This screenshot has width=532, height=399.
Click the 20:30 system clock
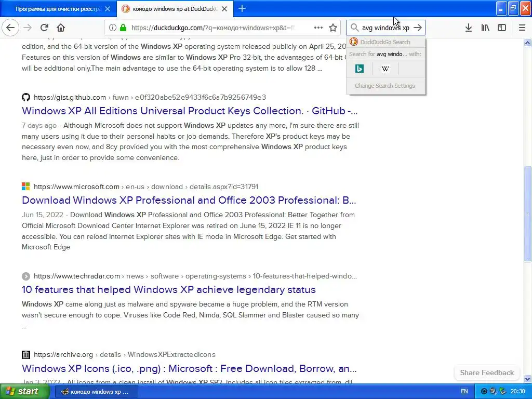tap(518, 391)
